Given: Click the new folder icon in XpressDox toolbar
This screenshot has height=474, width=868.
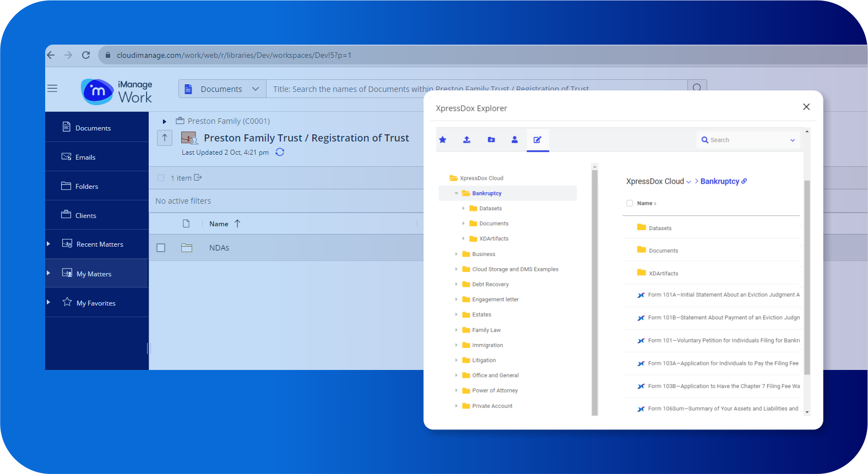Looking at the screenshot, I should click(x=491, y=140).
